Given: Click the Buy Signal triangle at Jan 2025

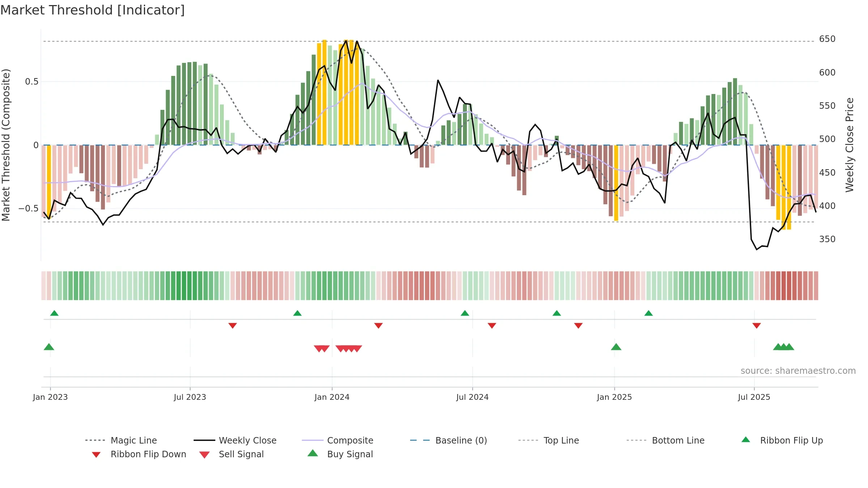Looking at the screenshot, I should pos(616,347).
